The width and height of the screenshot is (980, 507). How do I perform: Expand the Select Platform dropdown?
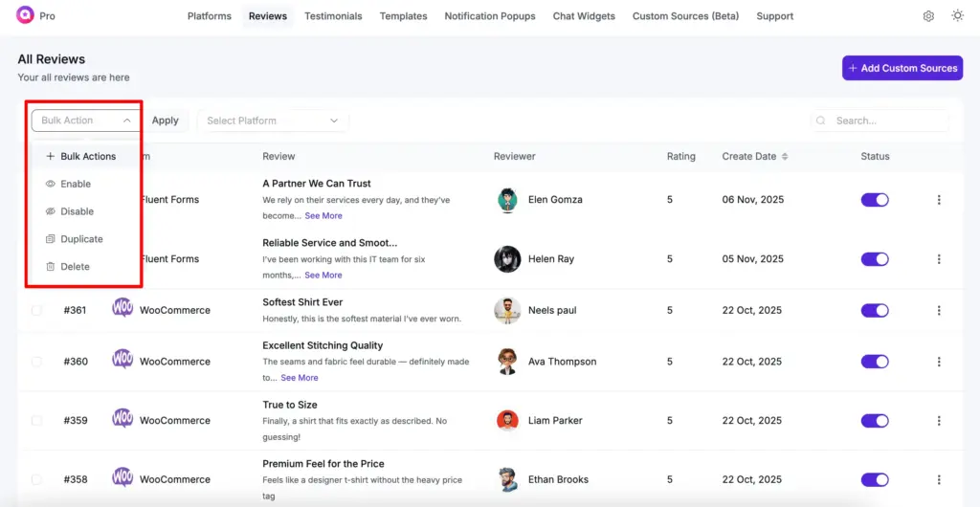click(273, 121)
